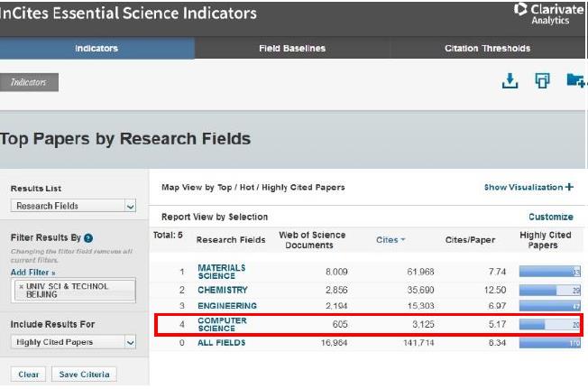
Task: Click the Filter Results By help icon
Action: pos(88,237)
